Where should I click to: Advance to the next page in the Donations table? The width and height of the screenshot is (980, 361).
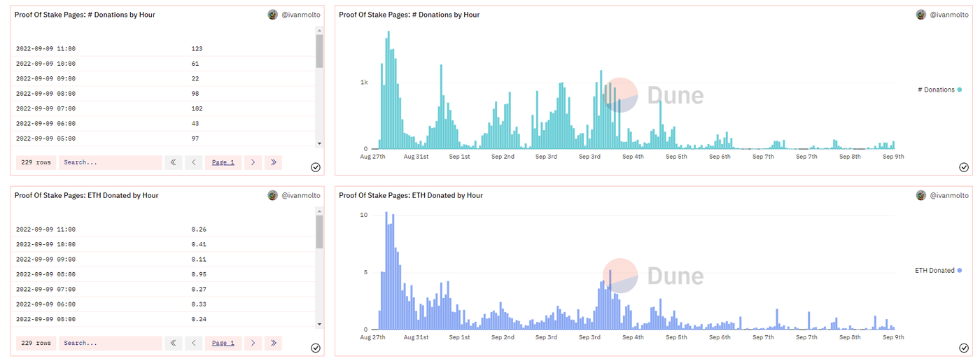pos(253,162)
